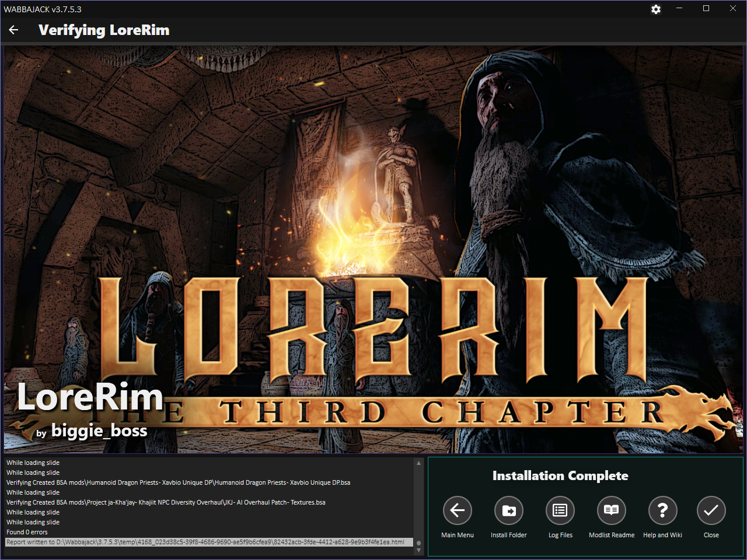Click the WABBAJACK v3.7.5.3 title text
The height and width of the screenshot is (560, 747).
tap(43, 9)
